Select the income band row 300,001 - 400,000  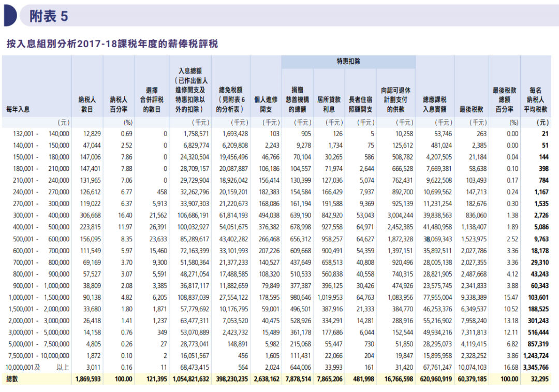coord(36,214)
